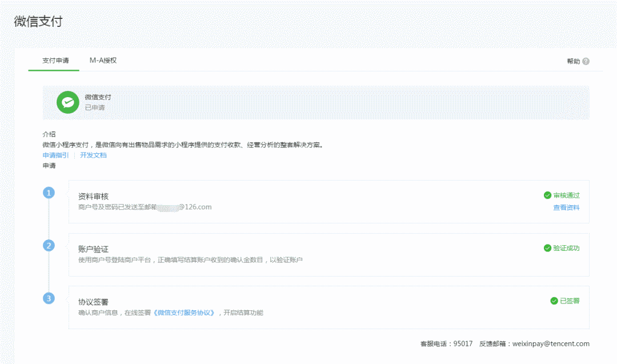Screen dimensions: 617x364
Task: Click the 帮助 help text
Action: click(x=574, y=61)
